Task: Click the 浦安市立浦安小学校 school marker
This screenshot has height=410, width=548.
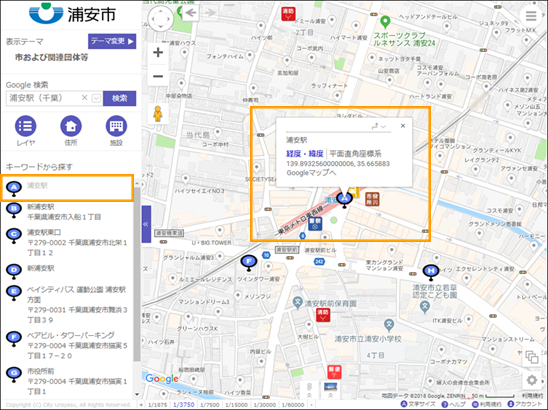Action: coord(389,325)
